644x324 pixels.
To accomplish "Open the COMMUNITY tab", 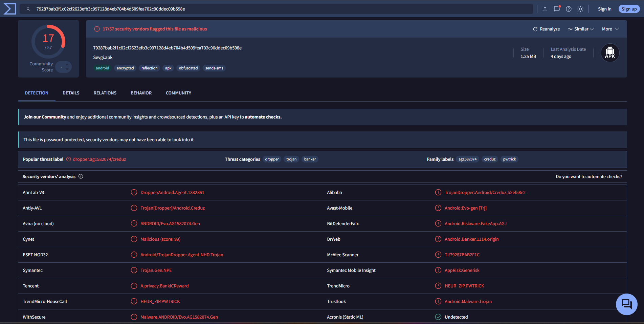I will click(x=178, y=93).
